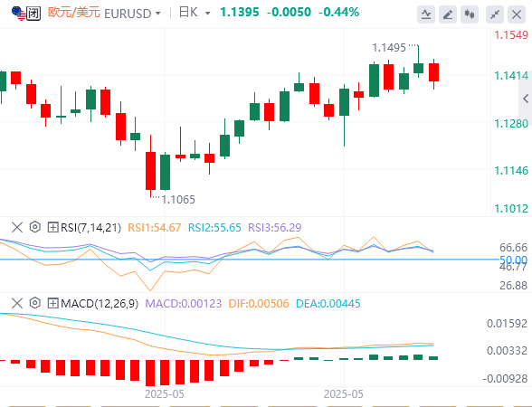Open the candlestick chart style icon

coord(470,14)
